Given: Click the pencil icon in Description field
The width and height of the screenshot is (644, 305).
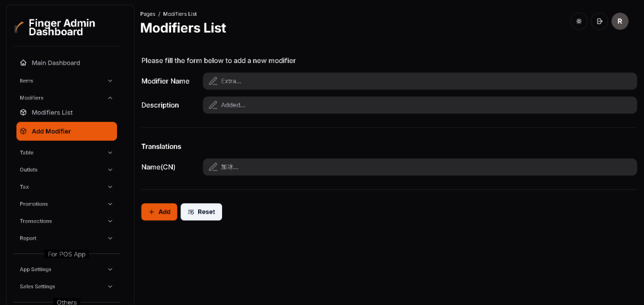Looking at the screenshot, I should pyautogui.click(x=213, y=105).
